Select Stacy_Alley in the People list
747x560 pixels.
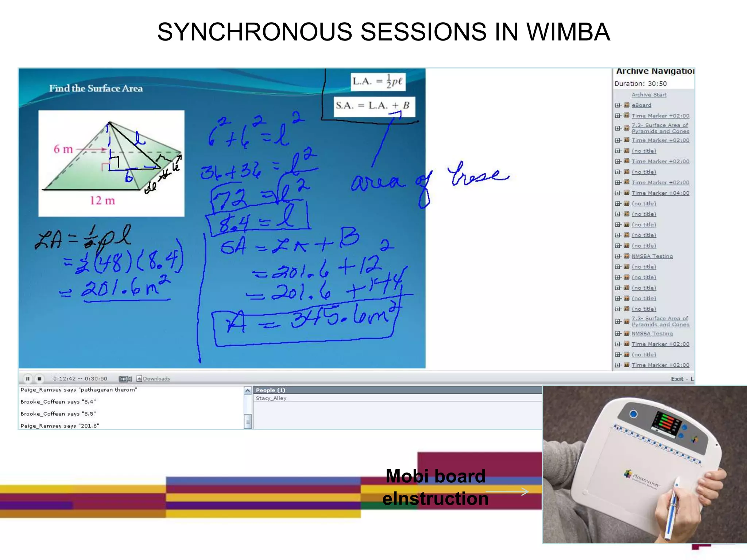[271, 398]
